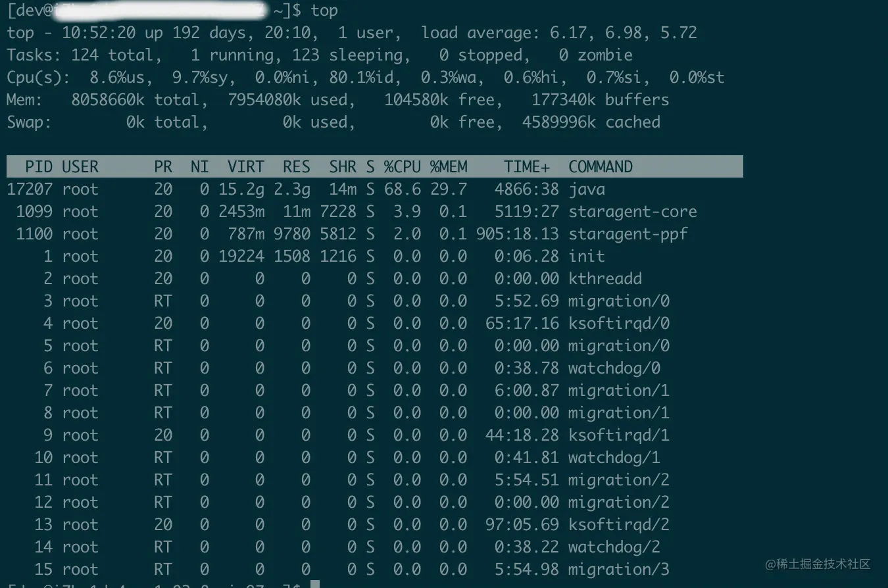Click PID 1100 value
This screenshot has width=888, height=588.
pyautogui.click(x=34, y=234)
